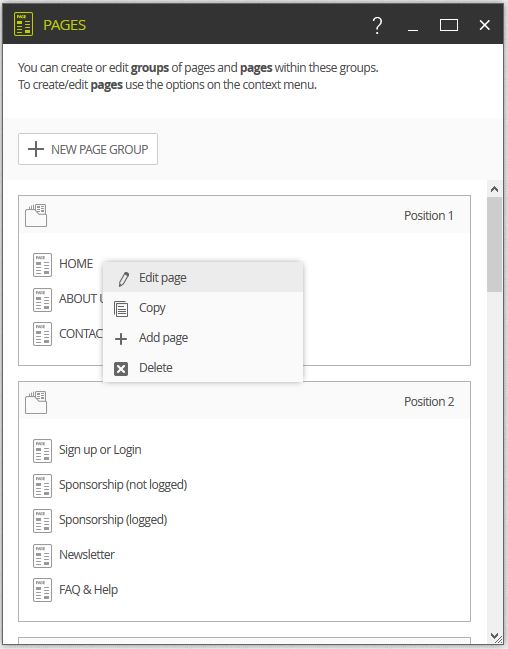Click the HOME page icon
The image size is (508, 649).
click(x=42, y=264)
